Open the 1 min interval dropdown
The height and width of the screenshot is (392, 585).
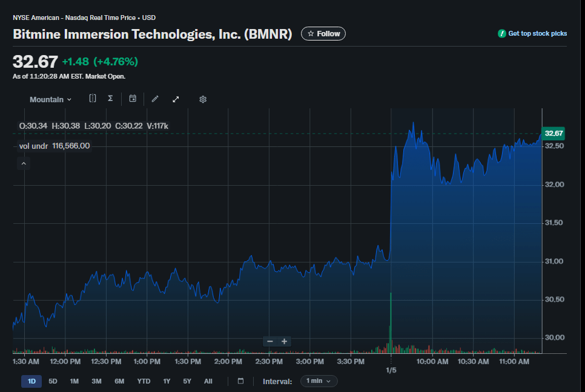click(319, 381)
